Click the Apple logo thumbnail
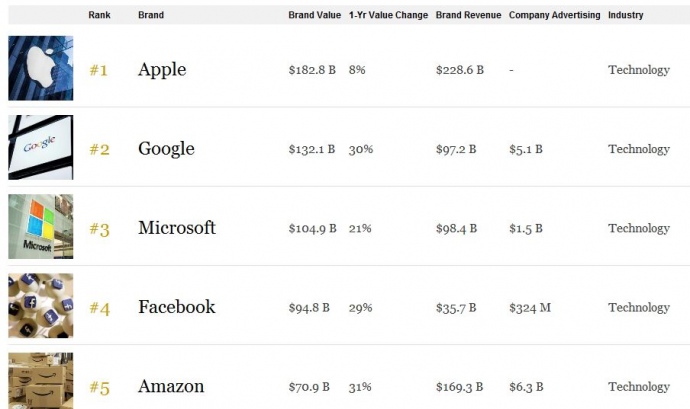 click(x=40, y=68)
